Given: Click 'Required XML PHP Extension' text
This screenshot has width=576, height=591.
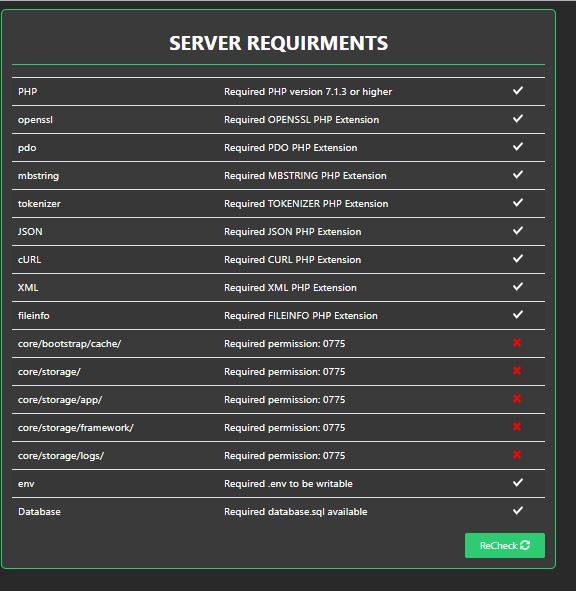Looking at the screenshot, I should tap(290, 288).
